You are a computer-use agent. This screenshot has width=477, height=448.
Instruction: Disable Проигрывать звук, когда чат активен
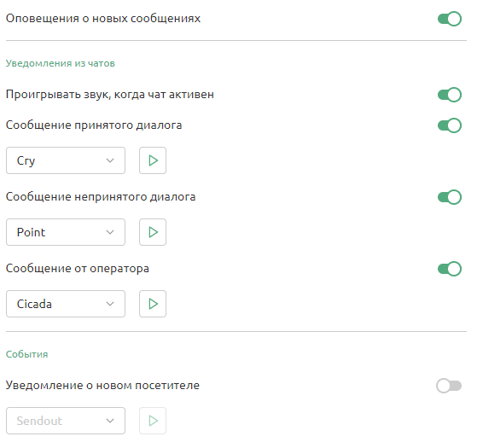450,95
